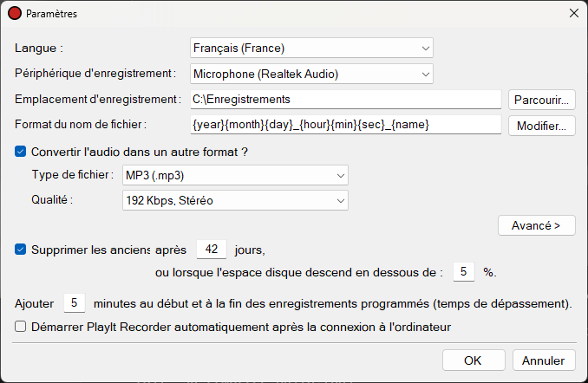Open the Type de fichier dropdown

pyautogui.click(x=235, y=175)
